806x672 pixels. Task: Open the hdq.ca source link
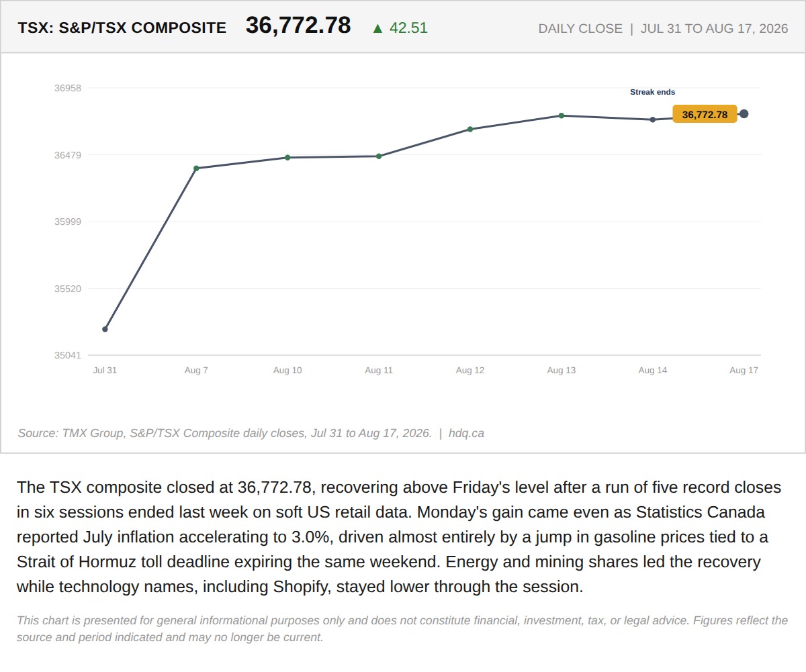[466, 433]
